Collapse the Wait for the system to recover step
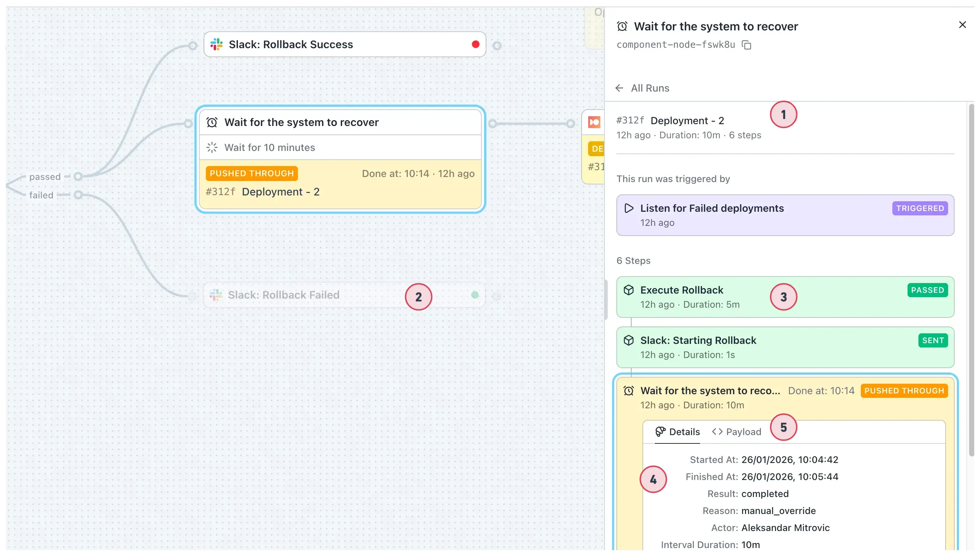The image size is (980, 556). point(710,391)
